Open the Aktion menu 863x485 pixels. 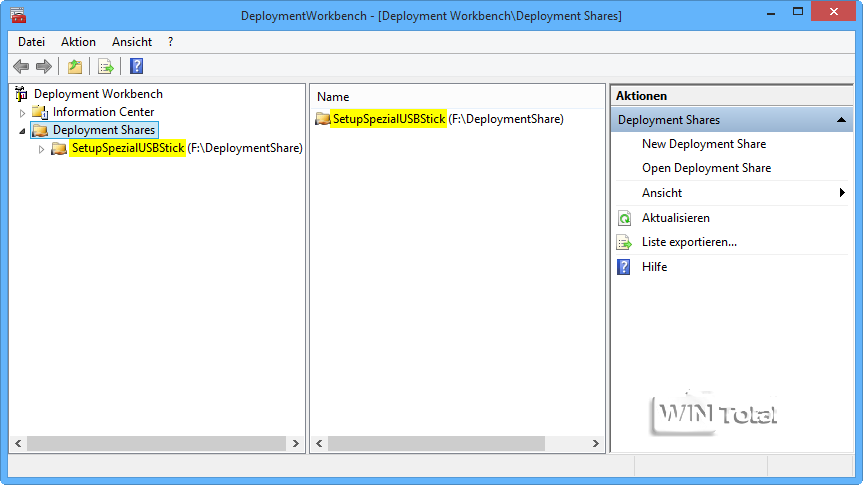(x=78, y=42)
